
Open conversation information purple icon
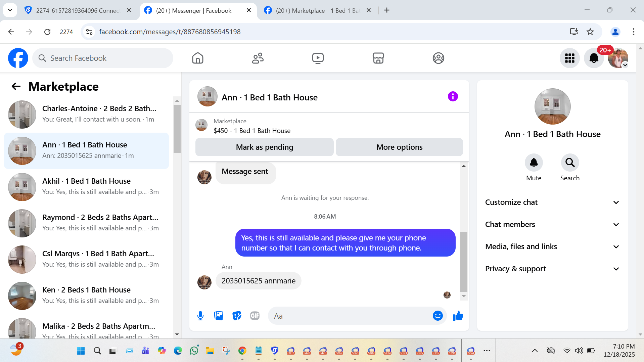click(x=453, y=97)
